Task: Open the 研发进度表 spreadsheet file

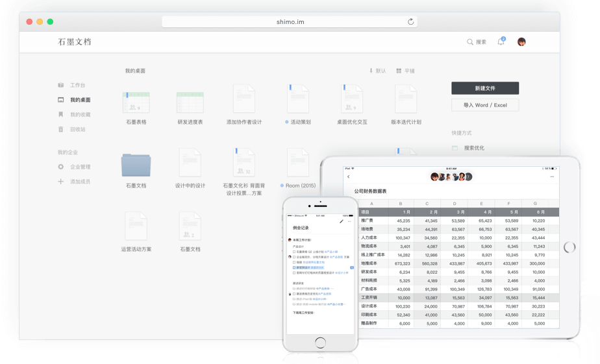Action: coord(190,102)
